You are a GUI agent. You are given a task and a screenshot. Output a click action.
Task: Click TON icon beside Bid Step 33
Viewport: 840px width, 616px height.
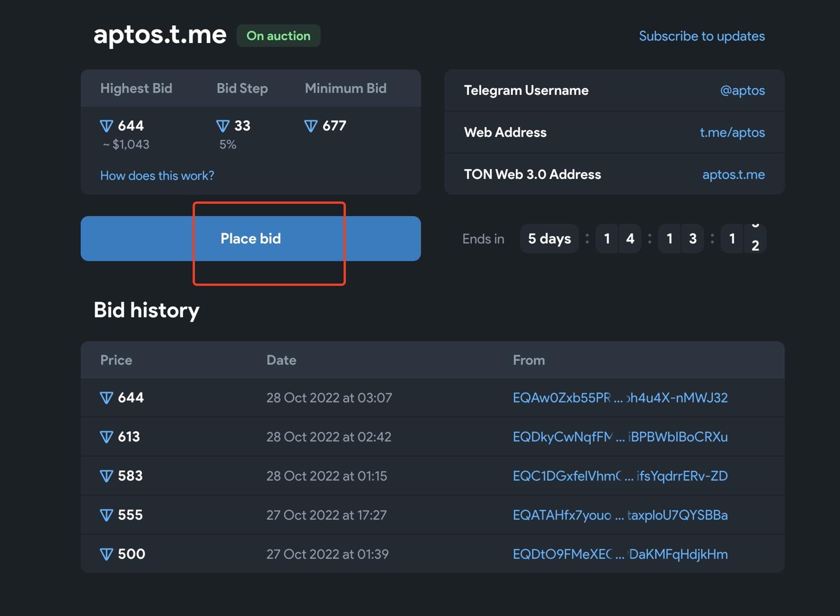(x=223, y=126)
